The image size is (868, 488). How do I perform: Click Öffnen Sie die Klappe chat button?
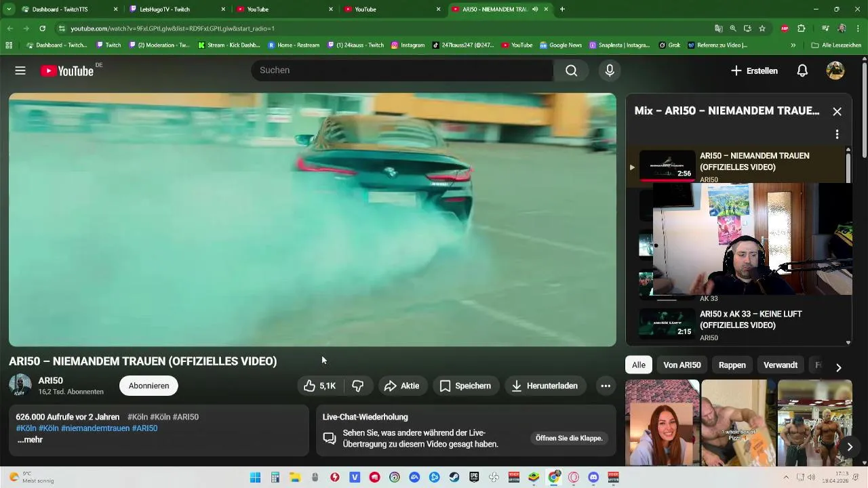(569, 439)
